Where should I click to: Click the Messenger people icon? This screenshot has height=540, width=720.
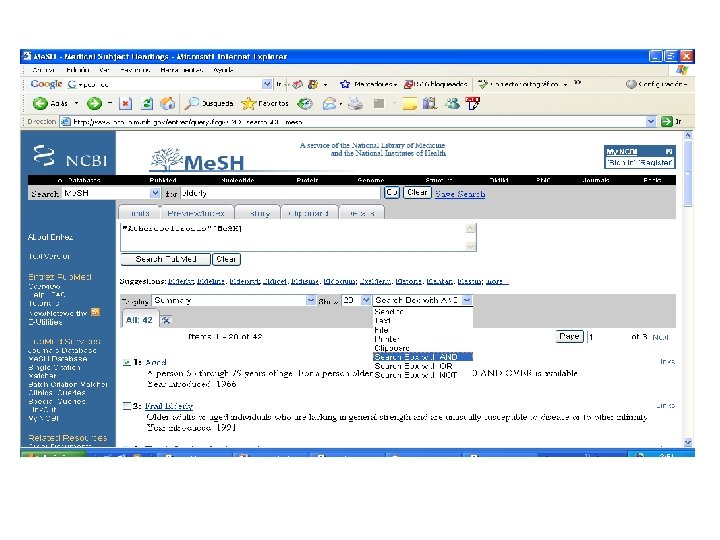452,104
